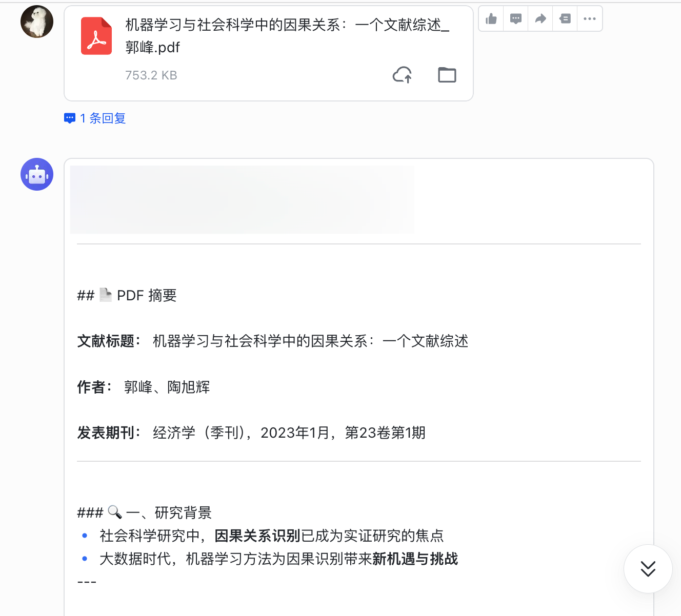Click the robot avatar of the bot message
681x616 pixels.
click(x=36, y=174)
